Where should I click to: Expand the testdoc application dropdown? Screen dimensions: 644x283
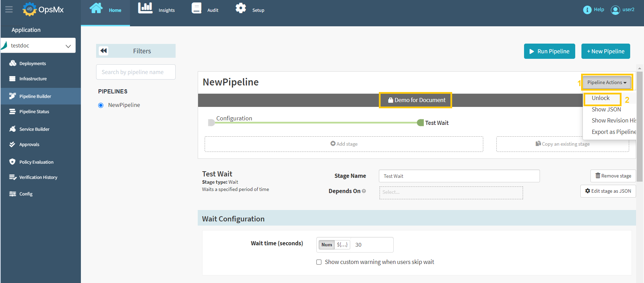click(x=68, y=46)
